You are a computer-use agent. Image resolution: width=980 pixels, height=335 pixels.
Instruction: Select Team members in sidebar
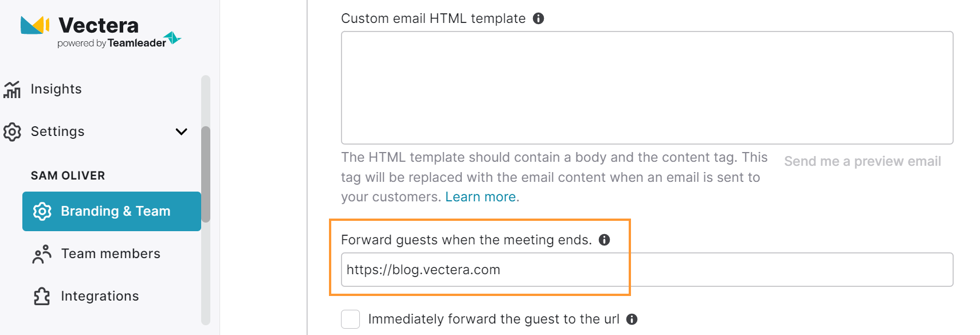tap(111, 254)
